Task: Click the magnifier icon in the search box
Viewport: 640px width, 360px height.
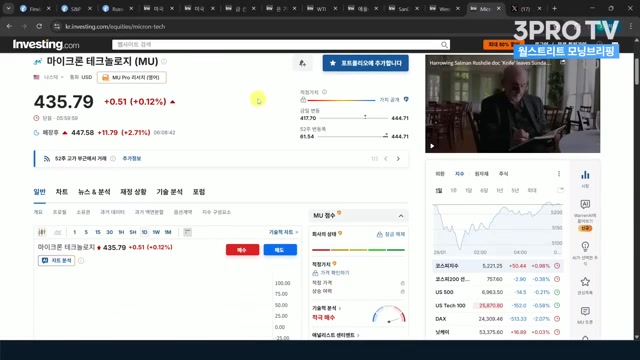Action: (444, 45)
